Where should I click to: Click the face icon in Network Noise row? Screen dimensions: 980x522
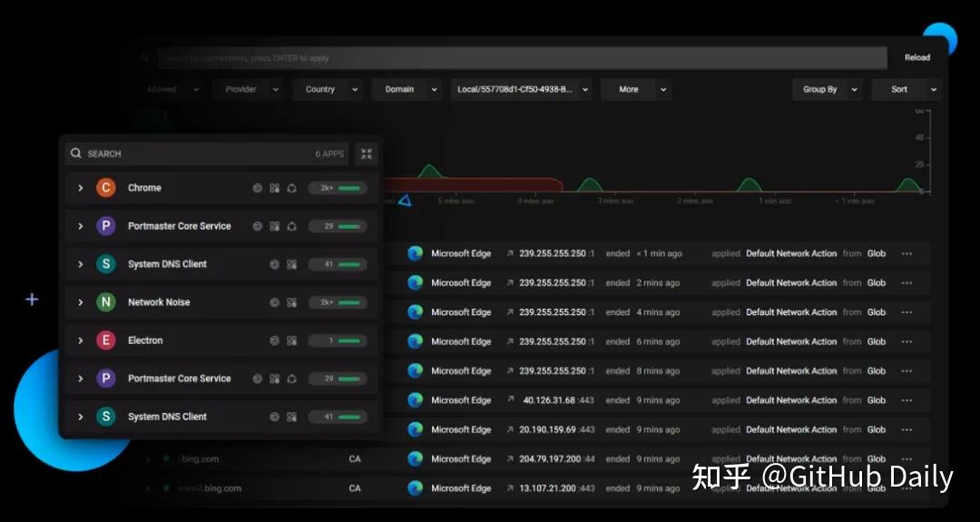tap(274, 302)
